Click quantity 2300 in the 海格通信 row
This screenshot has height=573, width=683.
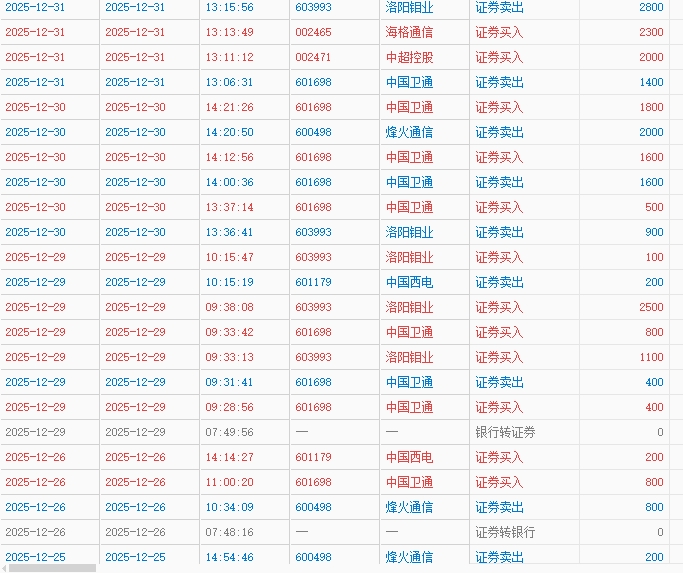tap(651, 32)
